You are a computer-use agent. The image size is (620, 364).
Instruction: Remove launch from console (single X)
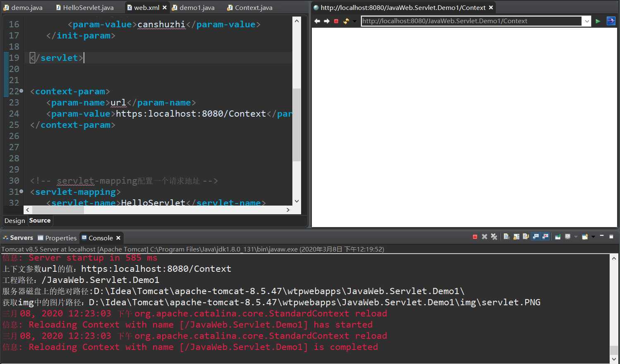click(x=484, y=237)
